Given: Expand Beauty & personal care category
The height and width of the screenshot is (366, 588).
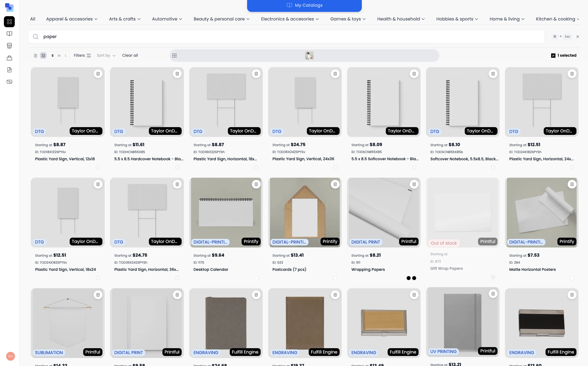Looking at the screenshot, I should (221, 19).
